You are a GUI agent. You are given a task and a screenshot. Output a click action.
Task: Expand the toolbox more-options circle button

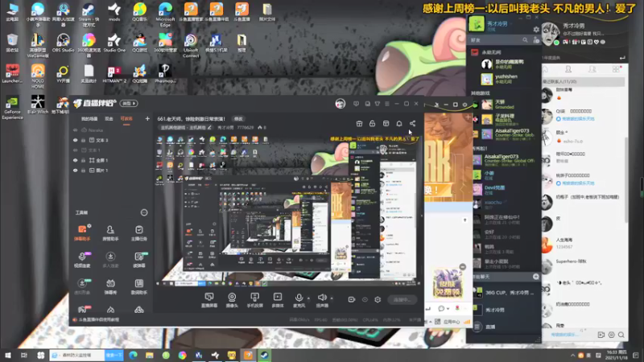point(144,212)
